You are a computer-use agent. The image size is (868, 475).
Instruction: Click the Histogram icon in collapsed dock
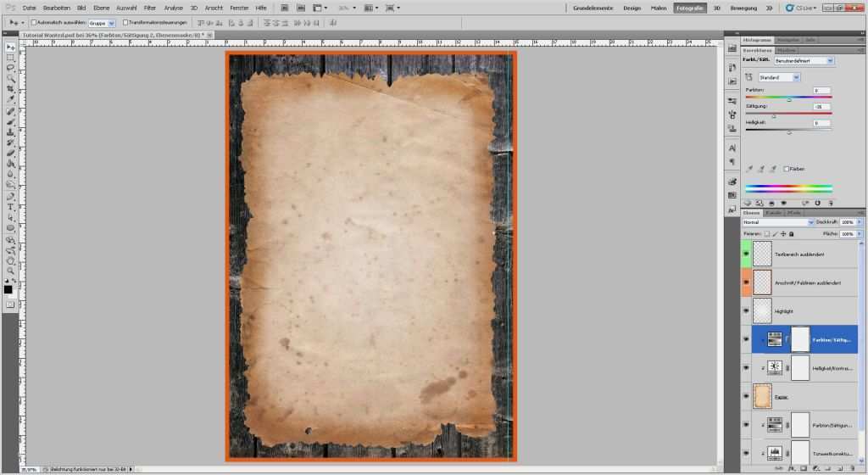pos(732,47)
